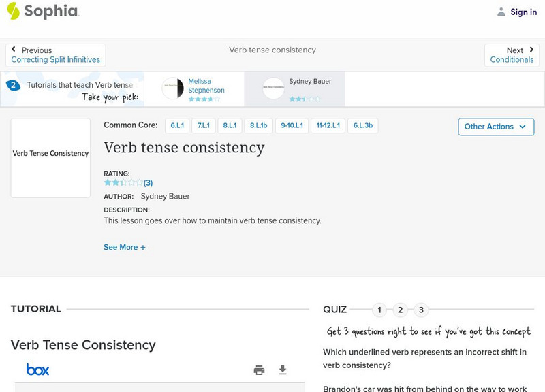Select quiz question 2
Viewport: 545px width, 392px height.
401,310
